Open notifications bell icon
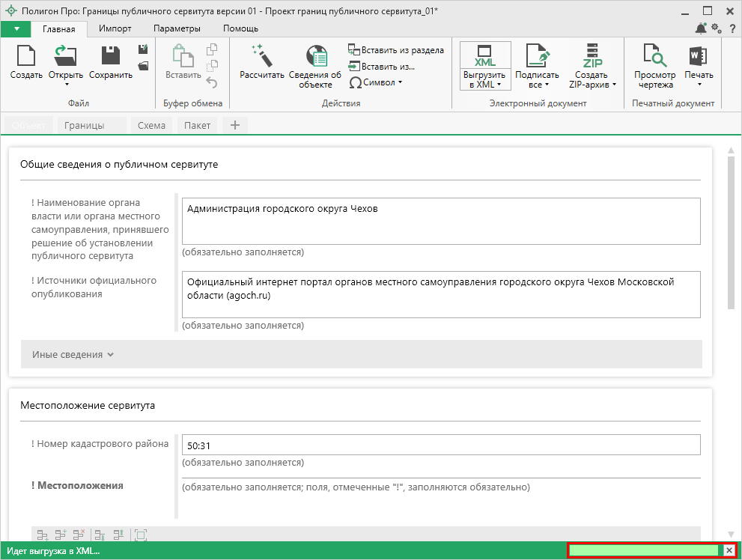Image resolution: width=742 pixels, height=560 pixels. (701, 28)
